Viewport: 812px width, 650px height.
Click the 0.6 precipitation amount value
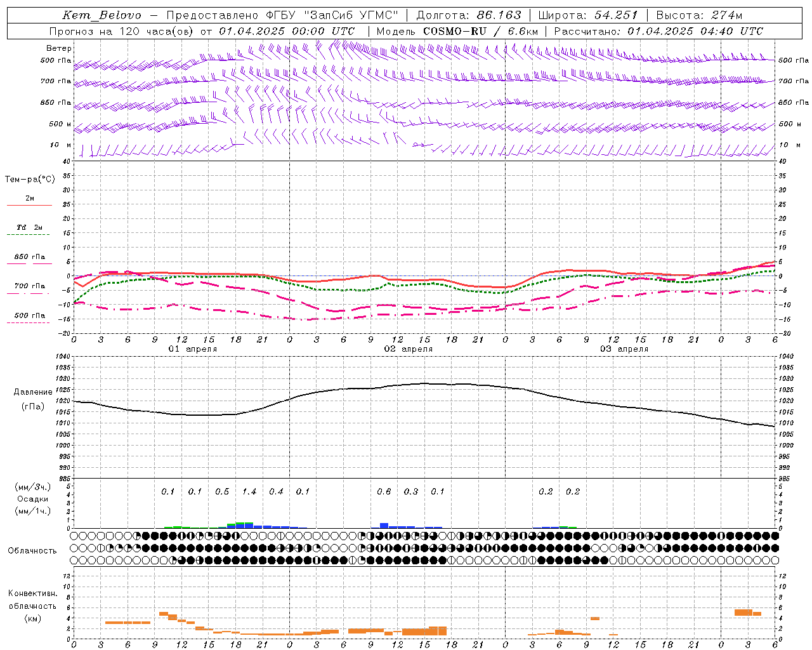point(384,492)
